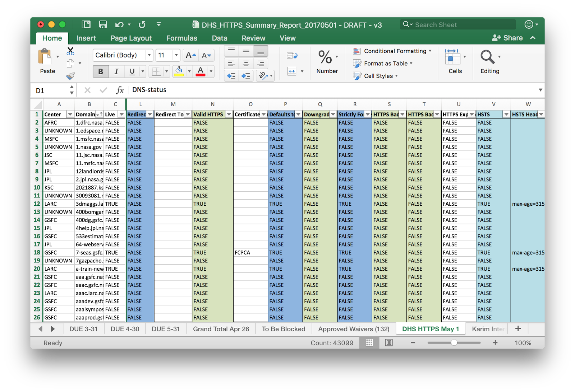The height and width of the screenshot is (392, 575).
Task: Switch to the Formulas ribbon tab
Action: click(x=181, y=38)
